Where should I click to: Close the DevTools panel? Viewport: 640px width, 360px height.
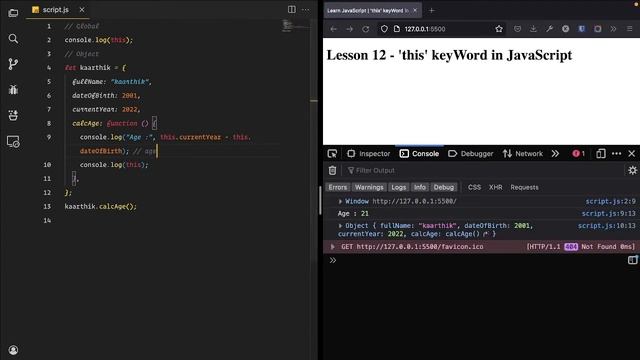[x=632, y=153]
